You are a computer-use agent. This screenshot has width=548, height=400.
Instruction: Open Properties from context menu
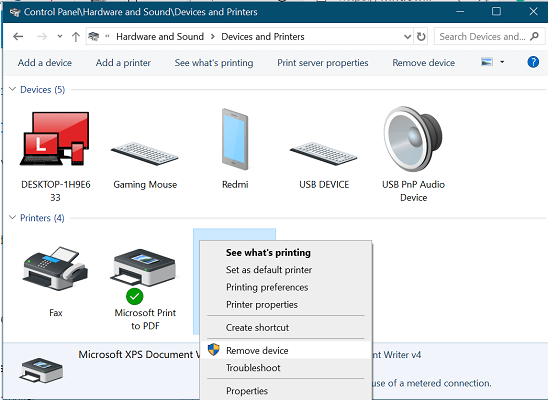(x=286, y=391)
